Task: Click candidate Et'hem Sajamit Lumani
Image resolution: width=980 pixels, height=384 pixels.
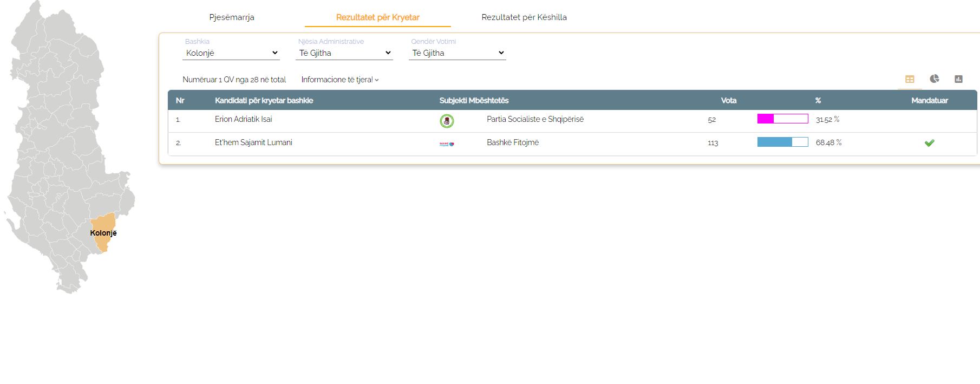Action: pyautogui.click(x=253, y=142)
